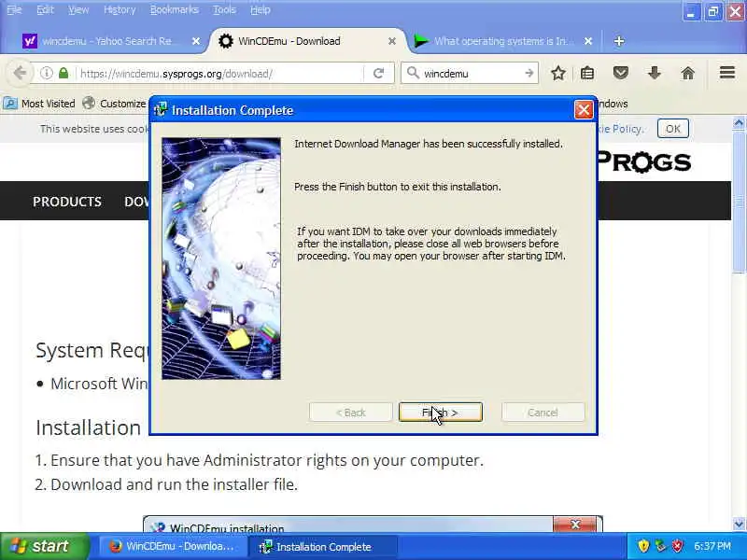Click the disabled Back button in installer
747x560 pixels.
[351, 413]
